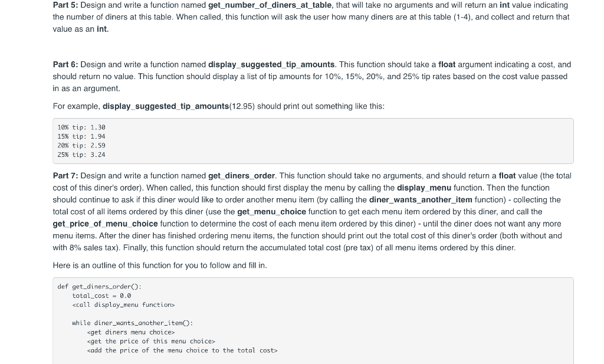Click the bold get_diners_order function name

coord(241,176)
